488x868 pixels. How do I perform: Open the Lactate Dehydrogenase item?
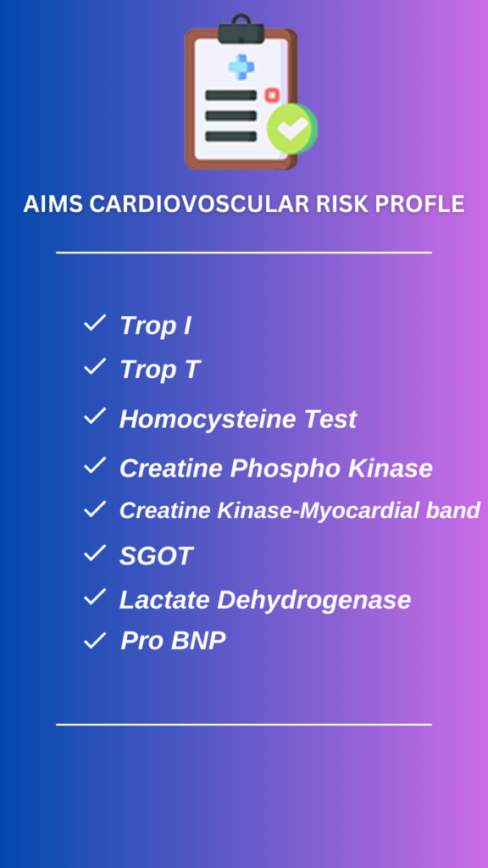(265, 600)
